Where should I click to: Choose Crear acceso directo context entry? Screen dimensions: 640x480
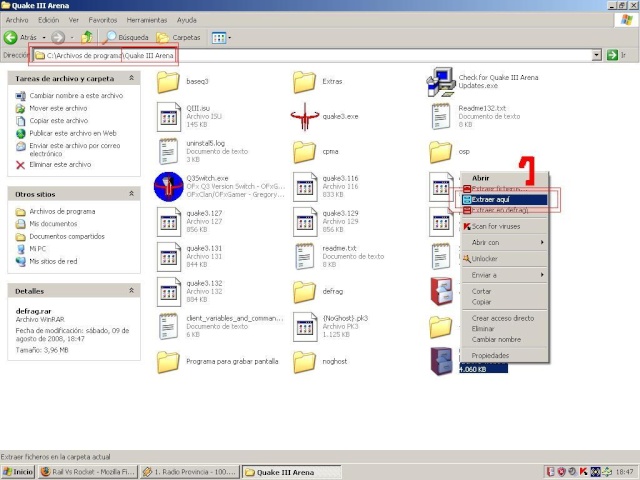pos(504,318)
